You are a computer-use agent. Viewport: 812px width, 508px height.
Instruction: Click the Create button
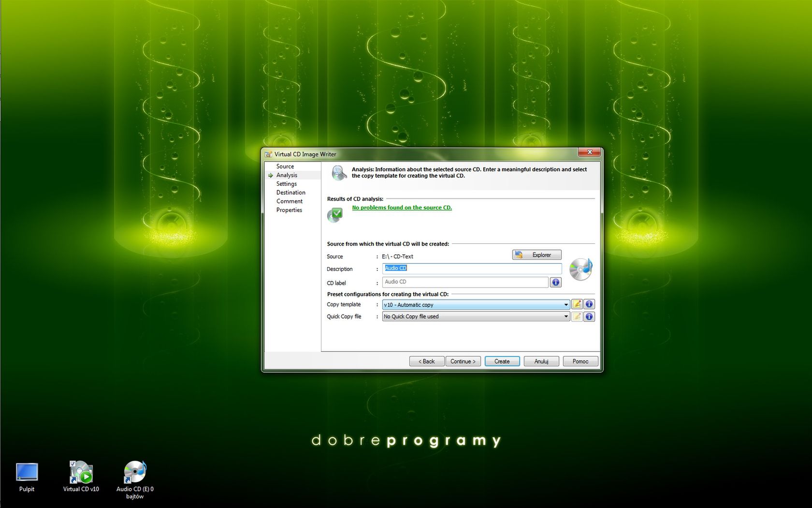pos(502,361)
